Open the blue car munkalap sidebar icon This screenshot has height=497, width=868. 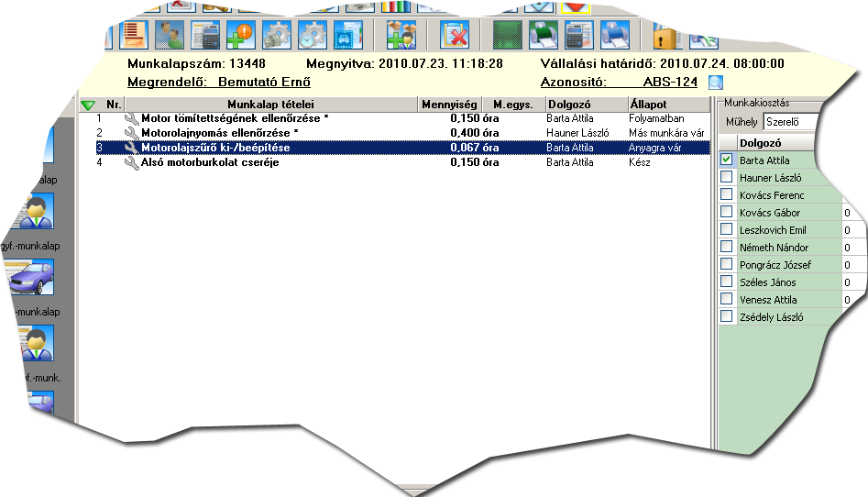34,277
